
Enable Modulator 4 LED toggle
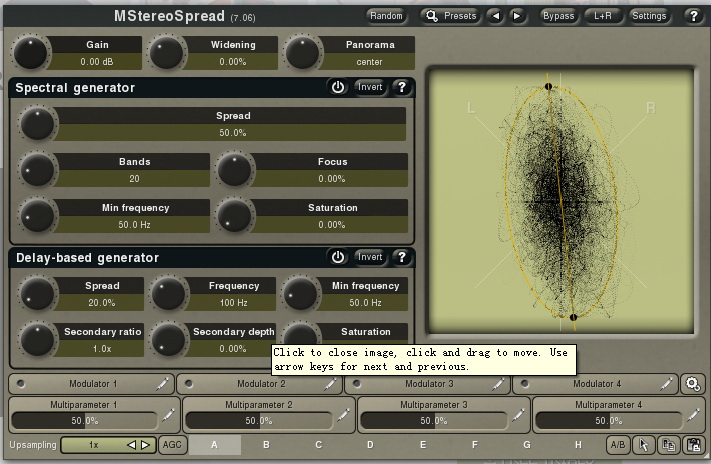[525, 384]
